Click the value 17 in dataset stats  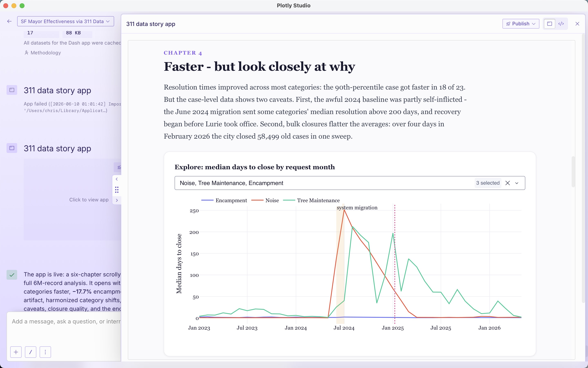30,33
